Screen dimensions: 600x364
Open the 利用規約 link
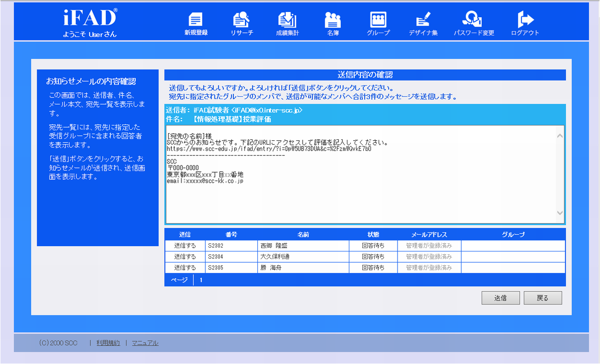point(108,343)
